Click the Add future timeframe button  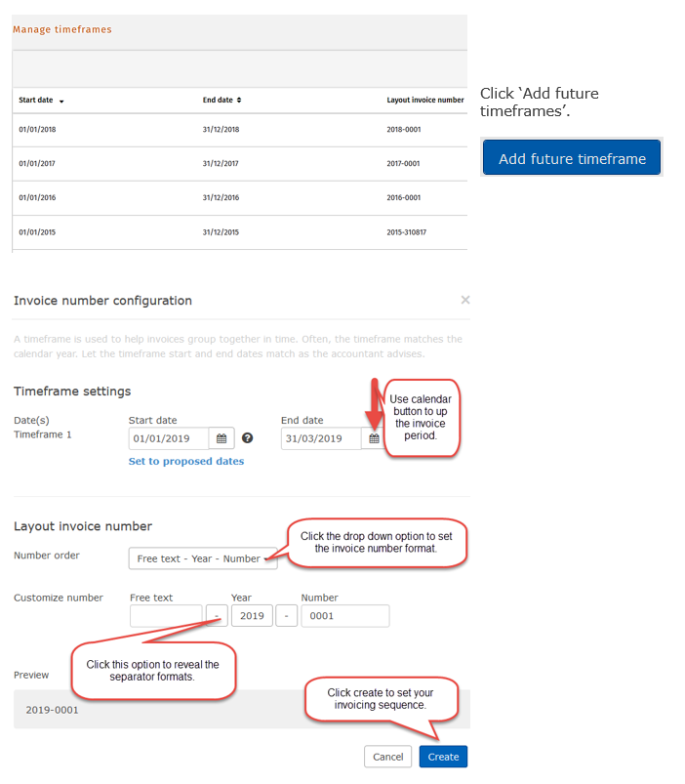point(572,157)
